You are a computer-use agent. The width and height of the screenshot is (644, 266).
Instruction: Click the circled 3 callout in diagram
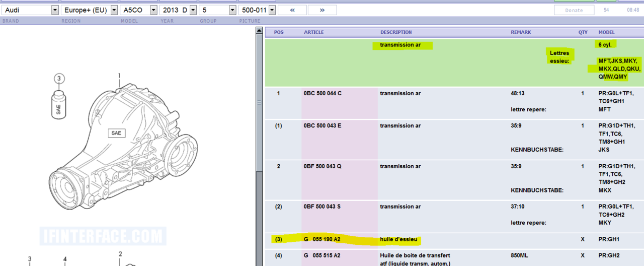(59, 79)
